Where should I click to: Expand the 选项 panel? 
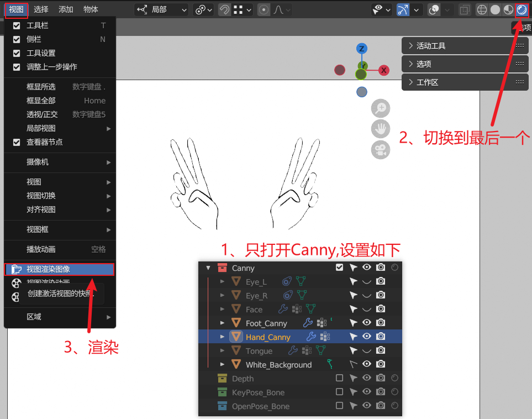[x=465, y=64]
